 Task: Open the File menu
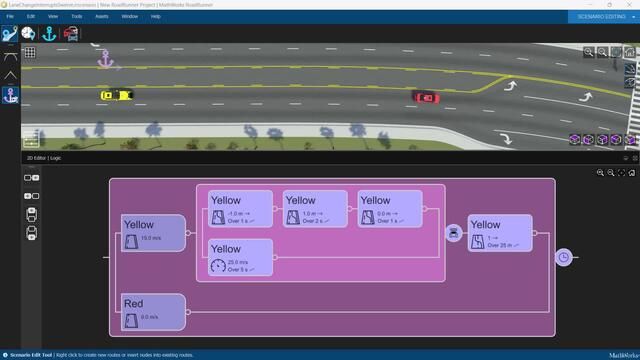pos(10,17)
